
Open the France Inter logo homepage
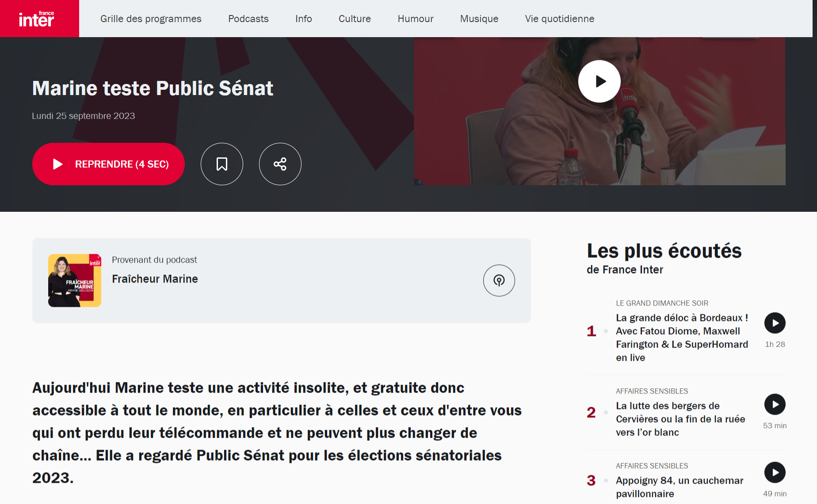(39, 19)
